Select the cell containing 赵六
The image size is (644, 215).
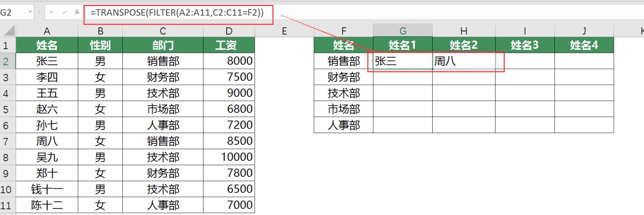[47, 109]
